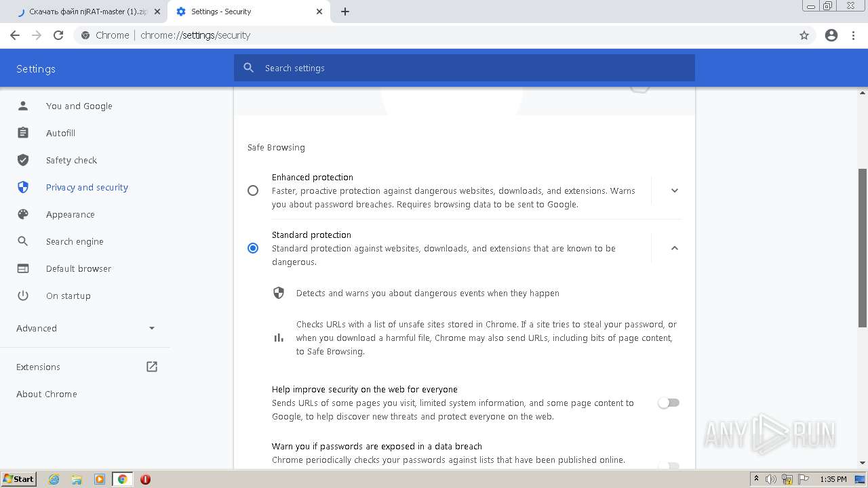Click the Search settings field

(465, 68)
